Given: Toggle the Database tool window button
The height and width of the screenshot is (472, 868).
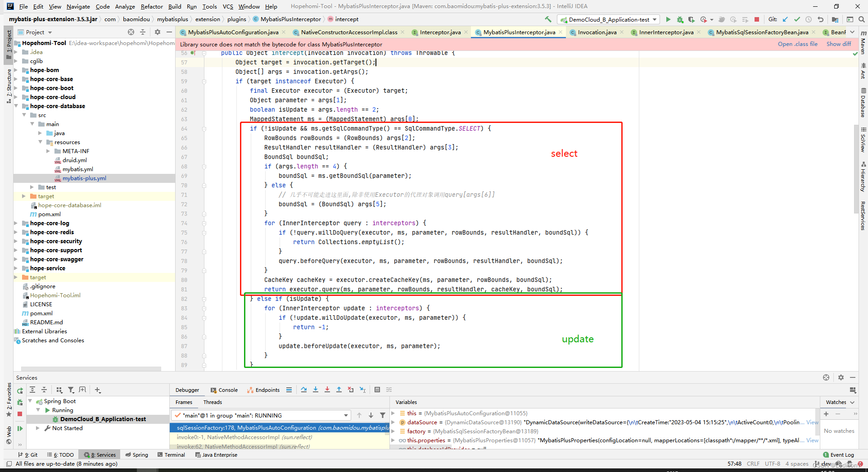Looking at the screenshot, I should click(x=863, y=103).
